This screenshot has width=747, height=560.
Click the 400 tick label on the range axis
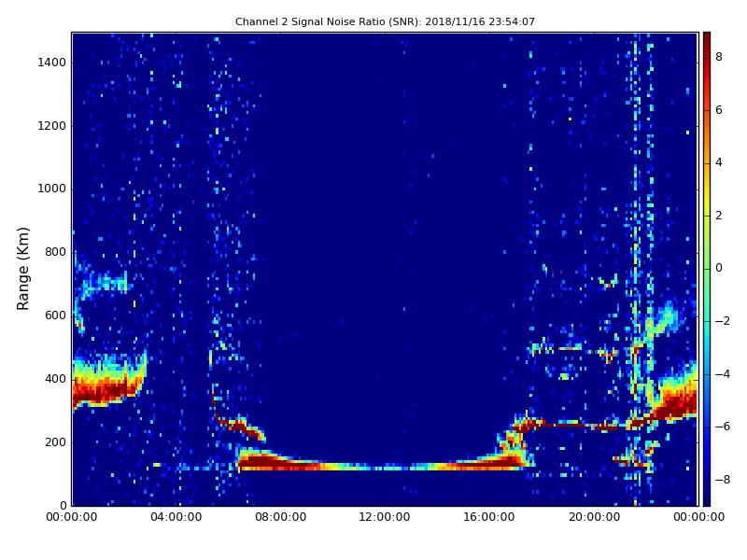point(55,379)
